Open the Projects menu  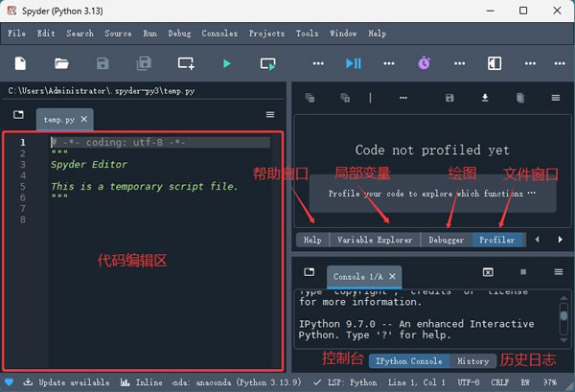pos(266,34)
